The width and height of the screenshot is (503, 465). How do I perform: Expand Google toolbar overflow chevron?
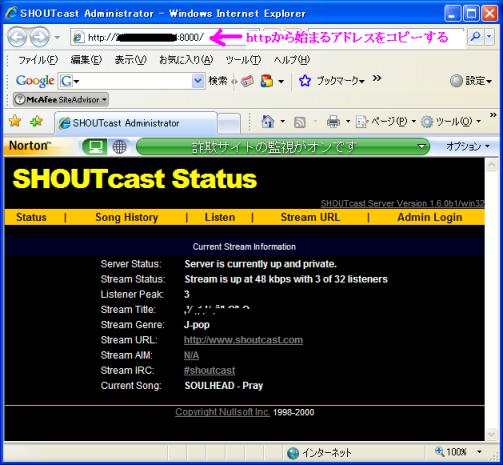(377, 79)
